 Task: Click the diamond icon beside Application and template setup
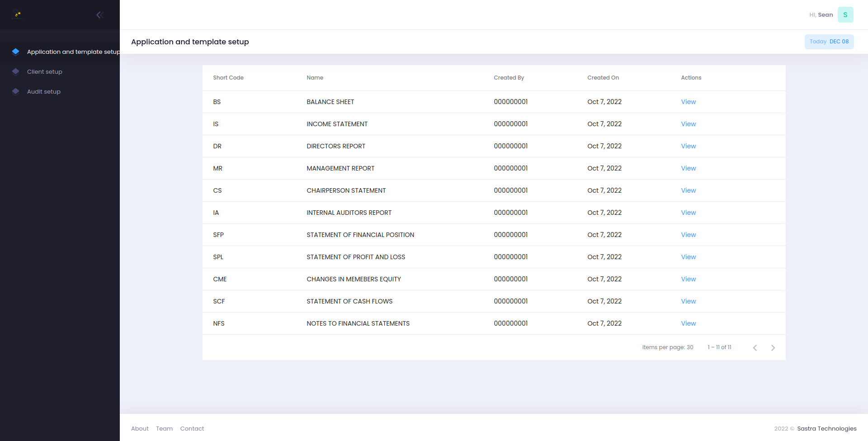point(16,52)
